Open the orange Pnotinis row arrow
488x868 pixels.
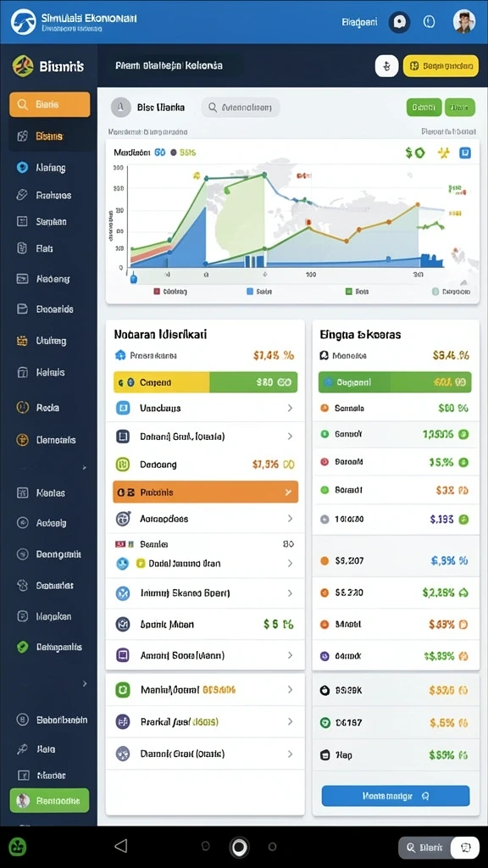288,492
